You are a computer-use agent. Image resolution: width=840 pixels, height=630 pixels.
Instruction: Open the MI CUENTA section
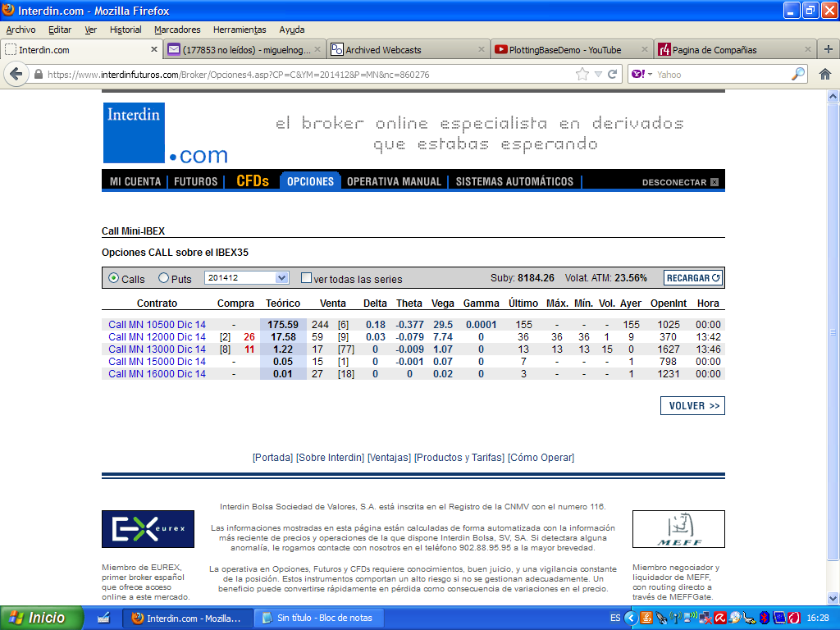[135, 181]
